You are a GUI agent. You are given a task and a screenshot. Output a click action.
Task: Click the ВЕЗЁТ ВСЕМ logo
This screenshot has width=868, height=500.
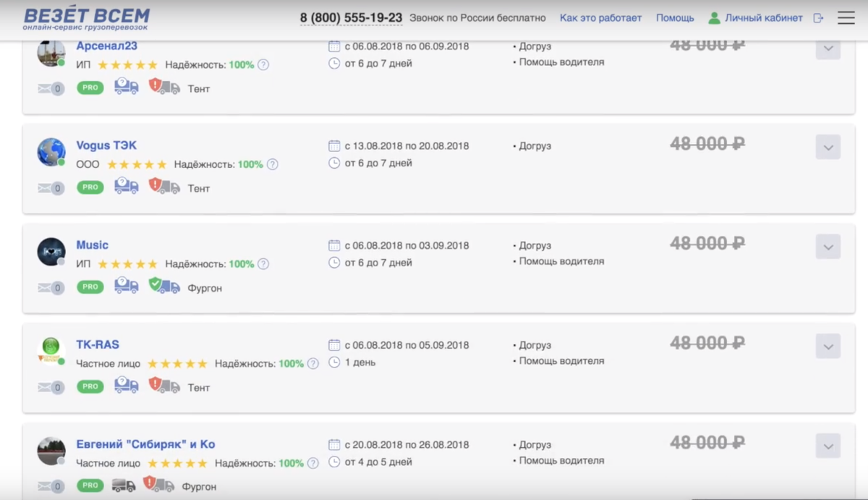tap(86, 17)
